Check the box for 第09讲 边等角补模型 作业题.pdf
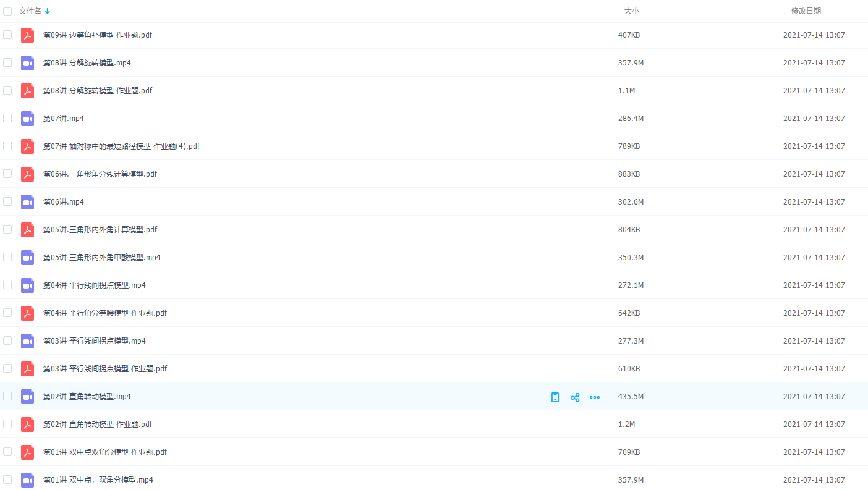Viewport: 868px width, 490px height. click(7, 35)
